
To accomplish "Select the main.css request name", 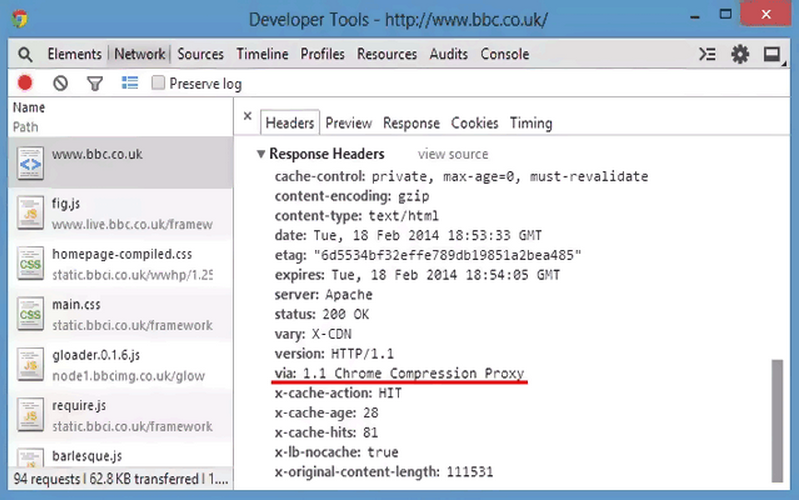I will (76, 305).
